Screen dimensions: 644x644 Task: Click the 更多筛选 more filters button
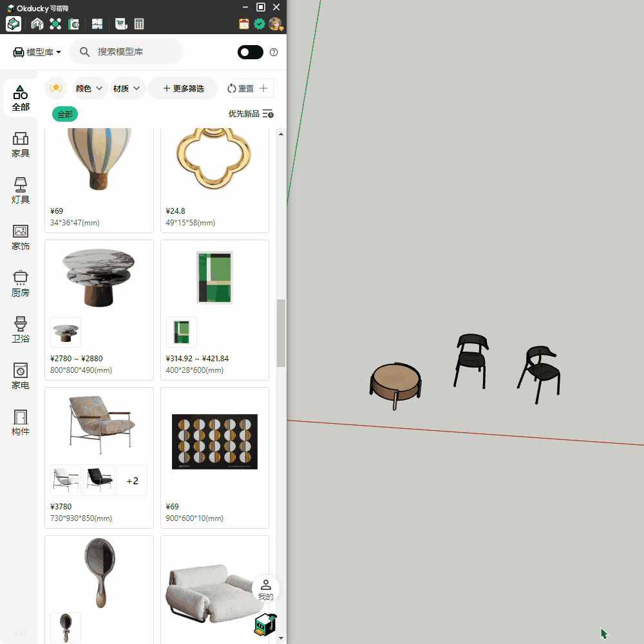click(183, 88)
